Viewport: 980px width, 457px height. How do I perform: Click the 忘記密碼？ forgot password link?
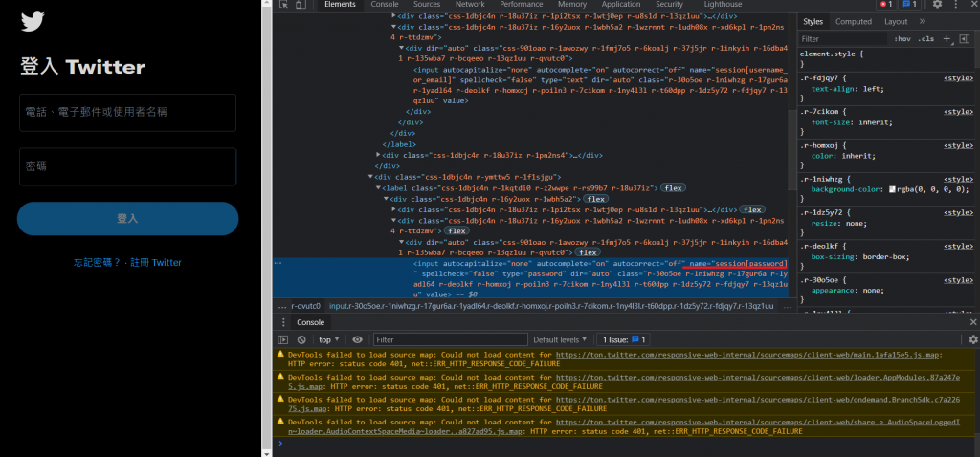pyautogui.click(x=97, y=263)
